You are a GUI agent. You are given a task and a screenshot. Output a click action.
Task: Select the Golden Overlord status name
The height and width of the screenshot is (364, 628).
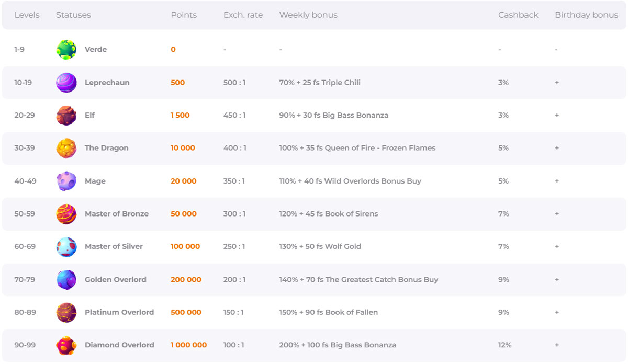point(116,279)
